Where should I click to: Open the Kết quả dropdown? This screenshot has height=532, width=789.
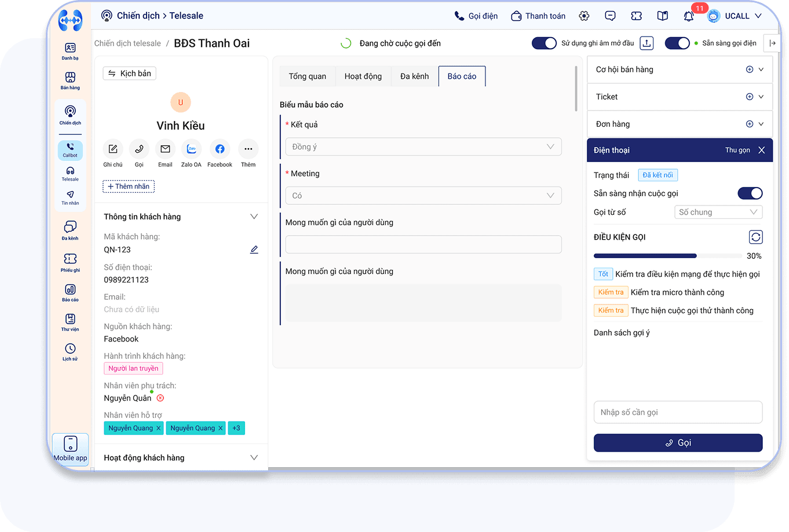coord(423,147)
